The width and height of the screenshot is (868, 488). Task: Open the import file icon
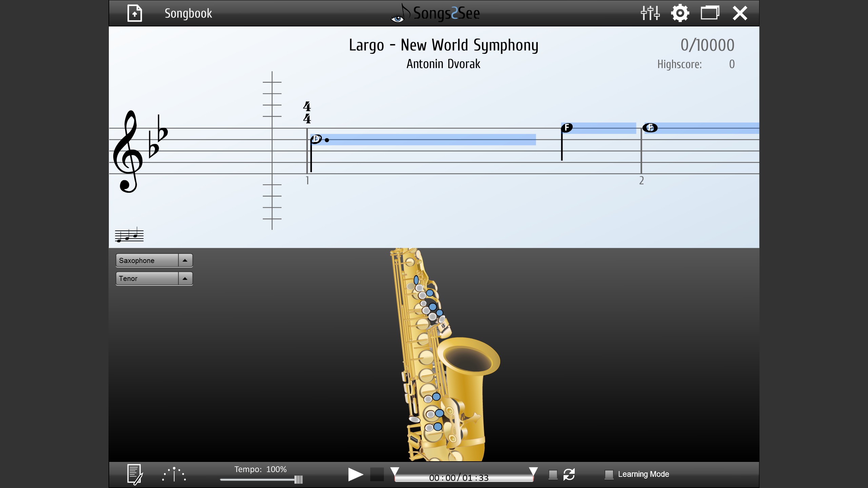[x=135, y=13]
